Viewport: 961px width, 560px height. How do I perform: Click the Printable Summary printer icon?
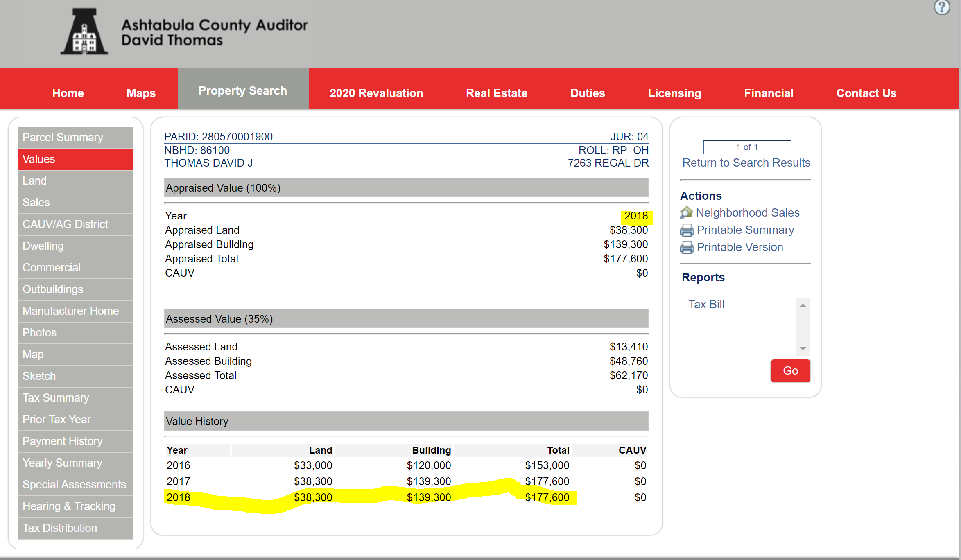[687, 230]
